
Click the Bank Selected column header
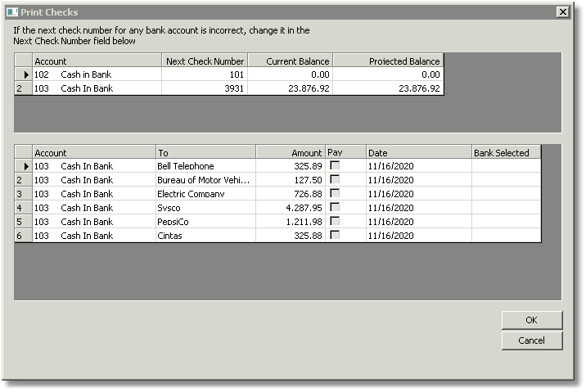tap(506, 152)
